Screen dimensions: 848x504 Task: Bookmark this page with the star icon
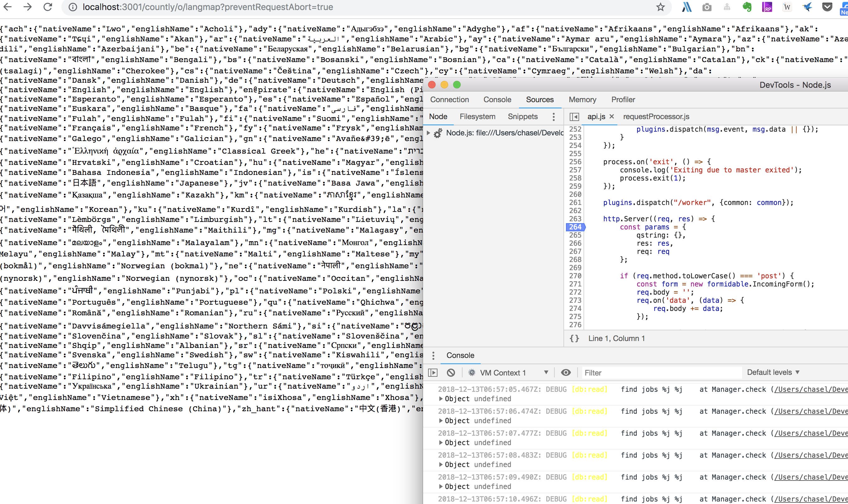(x=660, y=7)
